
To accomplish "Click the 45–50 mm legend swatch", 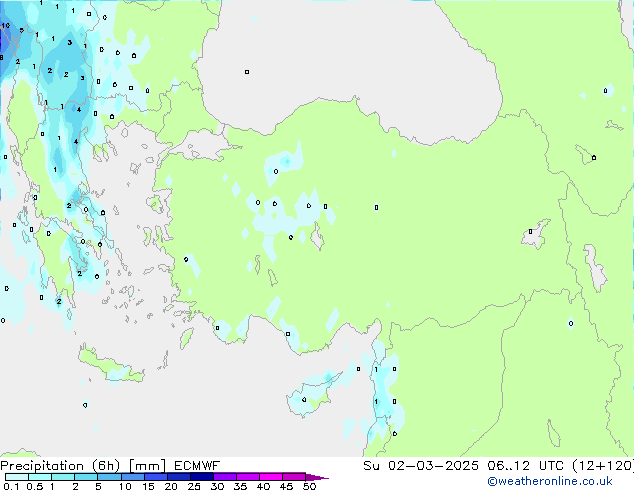I will click(294, 477).
